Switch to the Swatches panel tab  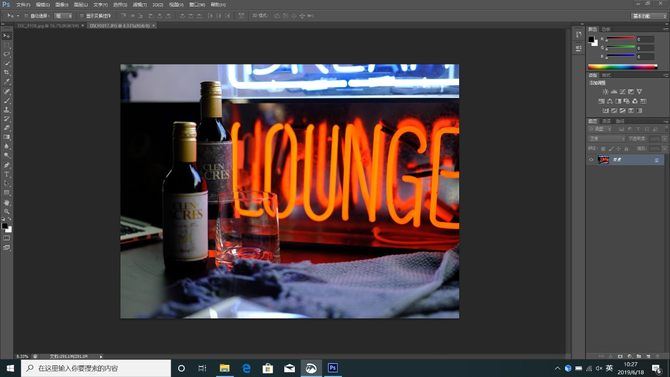[606, 29]
